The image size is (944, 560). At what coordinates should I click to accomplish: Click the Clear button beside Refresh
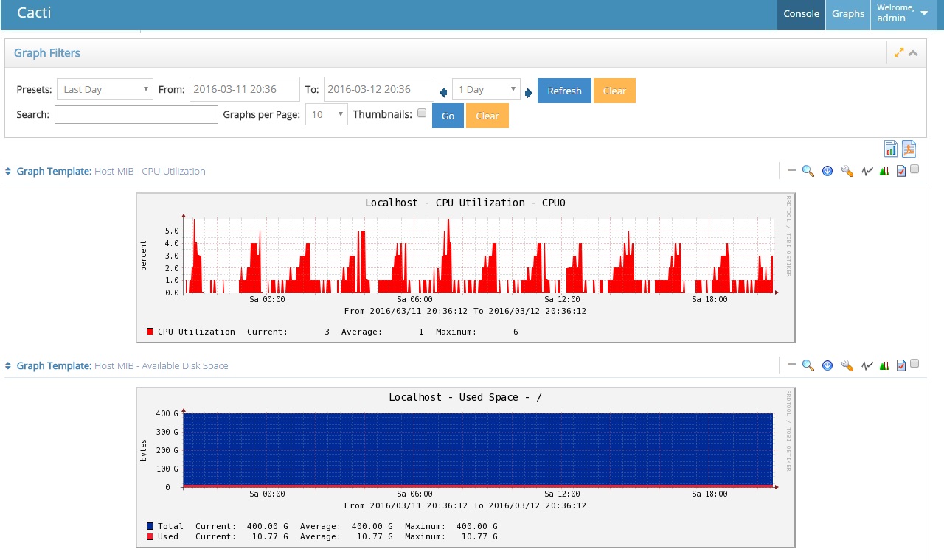(x=614, y=91)
